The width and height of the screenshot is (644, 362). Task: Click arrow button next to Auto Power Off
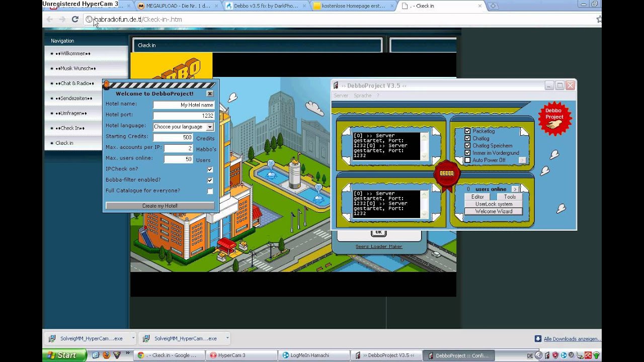pyautogui.click(x=522, y=160)
